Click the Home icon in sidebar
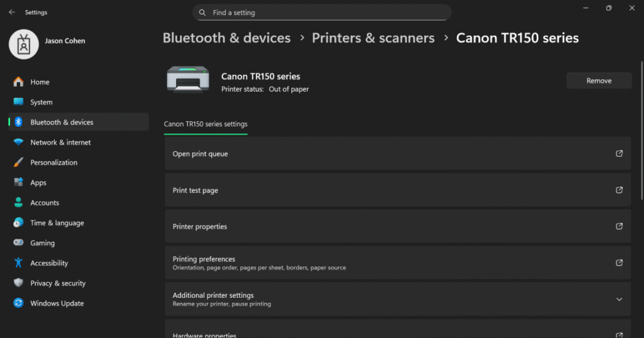The height and width of the screenshot is (338, 644). [x=18, y=82]
